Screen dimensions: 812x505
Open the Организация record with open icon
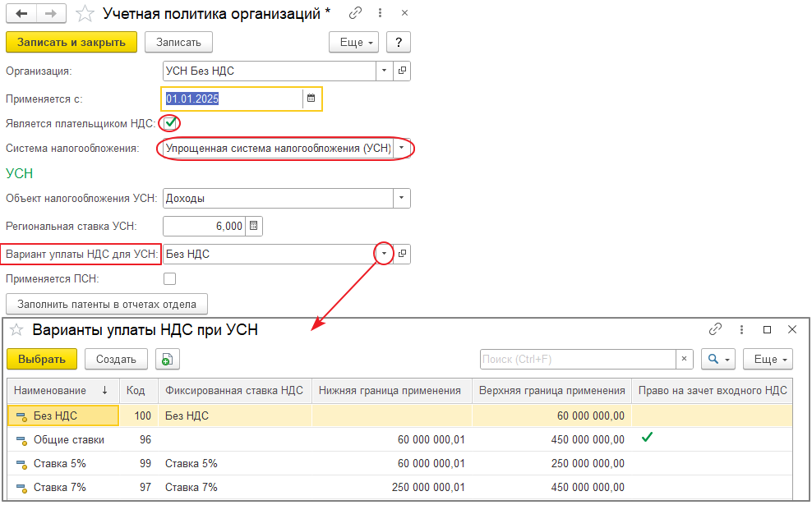click(x=402, y=71)
